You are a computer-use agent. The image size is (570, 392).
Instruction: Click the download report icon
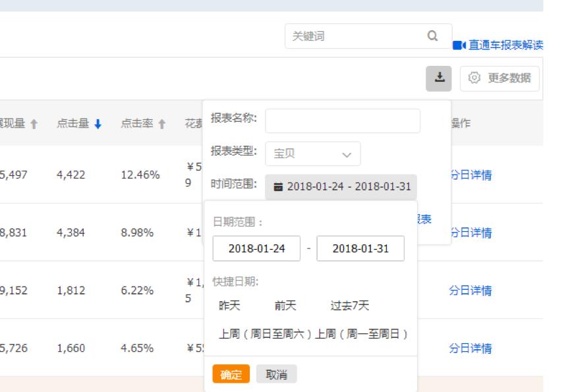pyautogui.click(x=440, y=77)
